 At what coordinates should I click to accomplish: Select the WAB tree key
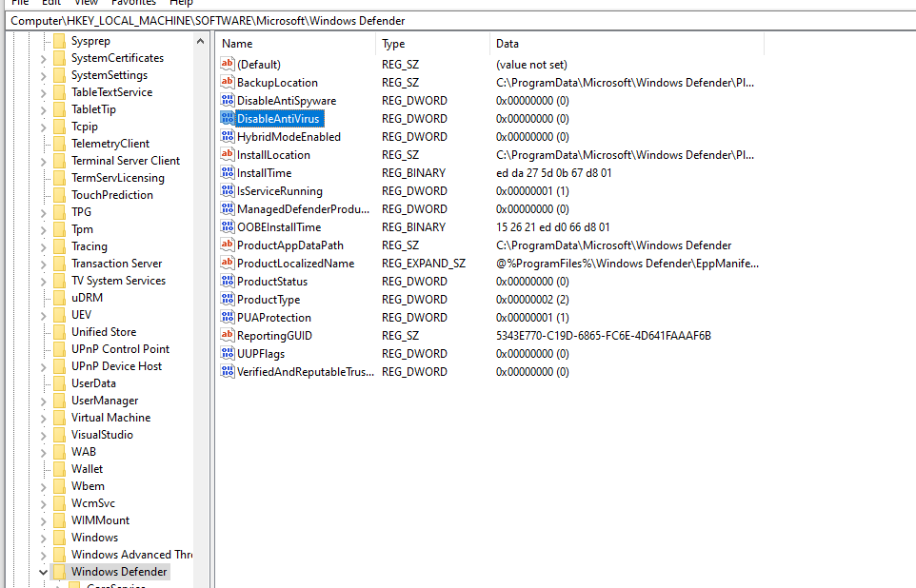(x=84, y=452)
